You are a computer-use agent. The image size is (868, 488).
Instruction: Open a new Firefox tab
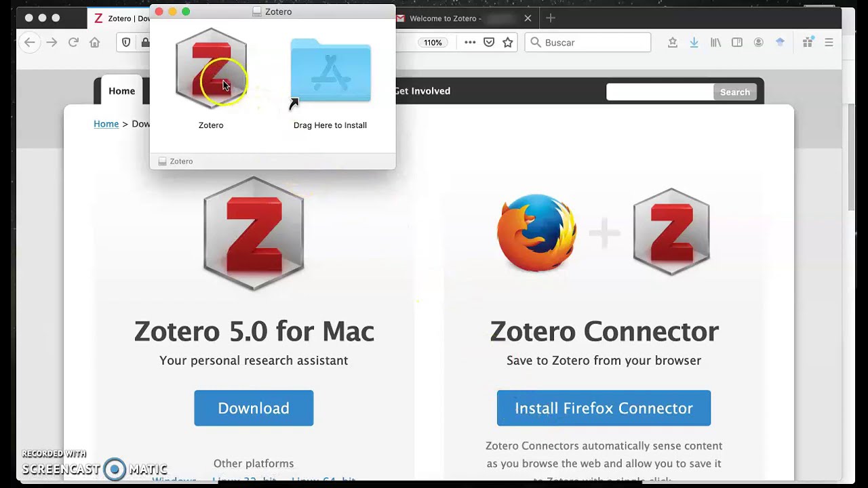(551, 18)
